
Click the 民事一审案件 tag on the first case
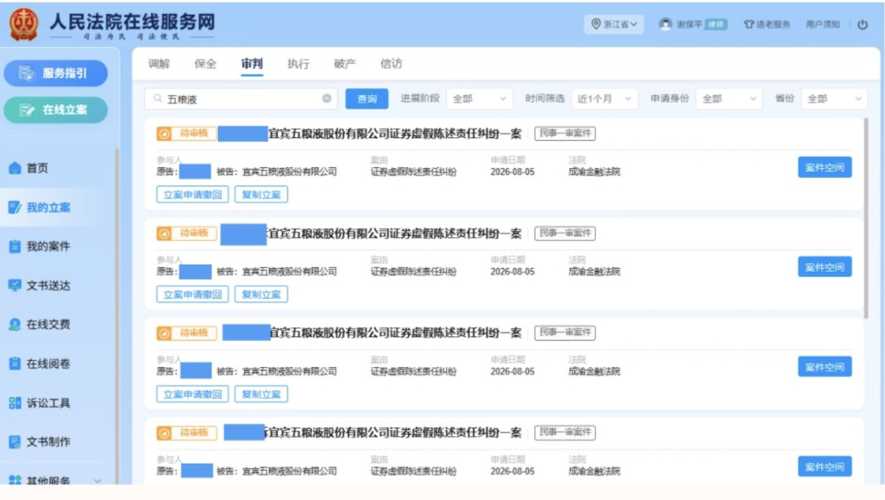[x=565, y=133]
